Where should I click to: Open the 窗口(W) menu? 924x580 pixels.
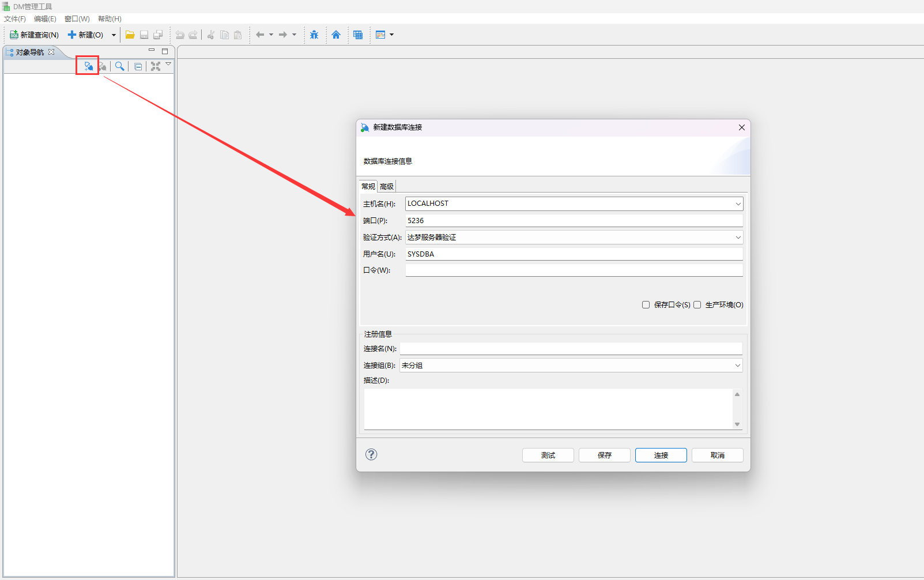(x=77, y=19)
